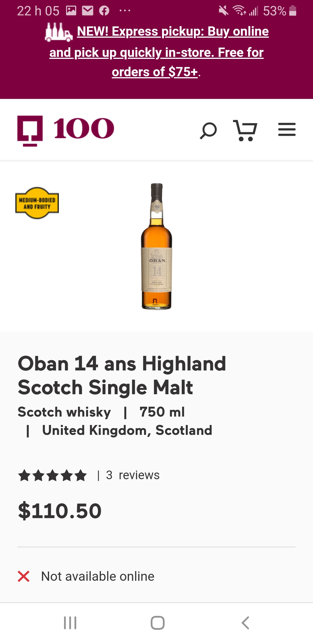Tap the Facebook notification icon in status bar

point(104,11)
